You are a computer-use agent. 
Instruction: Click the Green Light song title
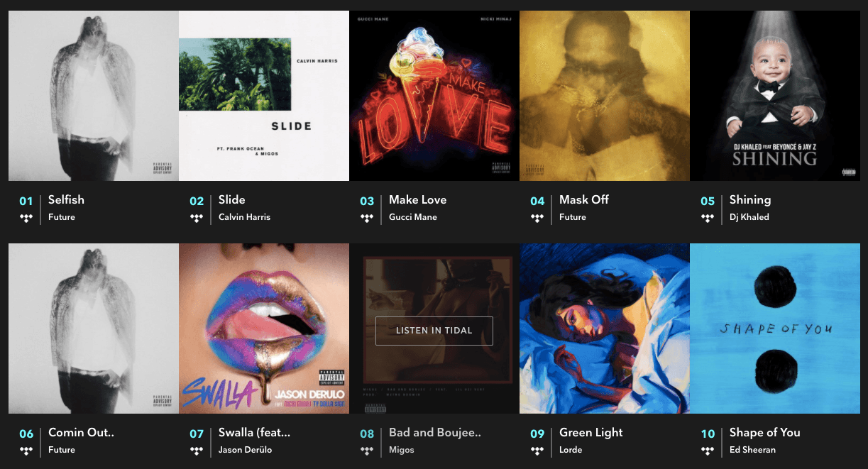(590, 433)
